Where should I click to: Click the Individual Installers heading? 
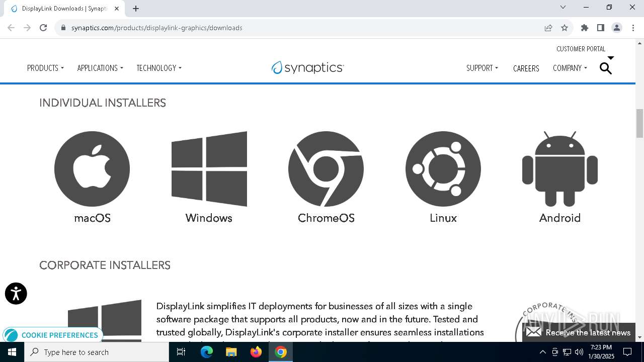[103, 103]
